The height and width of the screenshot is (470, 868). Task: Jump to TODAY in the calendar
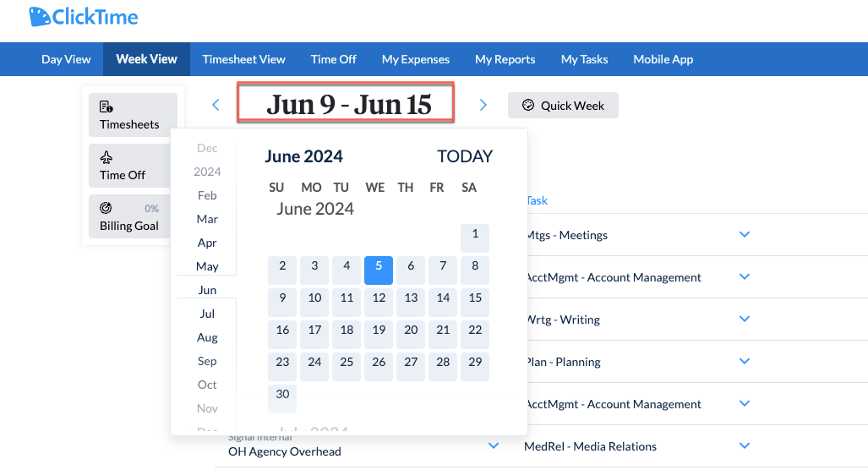[465, 156]
